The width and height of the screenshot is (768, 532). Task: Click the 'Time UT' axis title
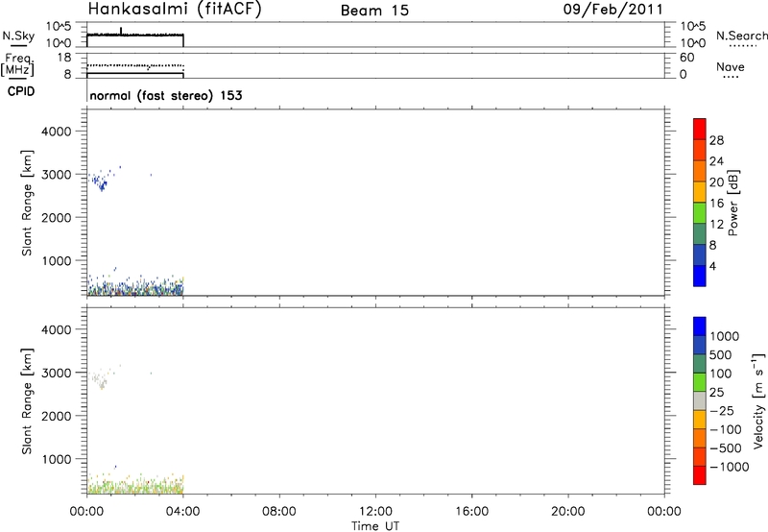pyautogui.click(x=375, y=526)
